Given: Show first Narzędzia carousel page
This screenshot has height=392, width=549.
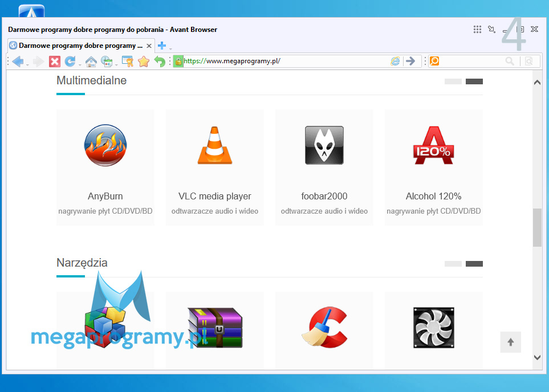Looking at the screenshot, I should pos(453,264).
